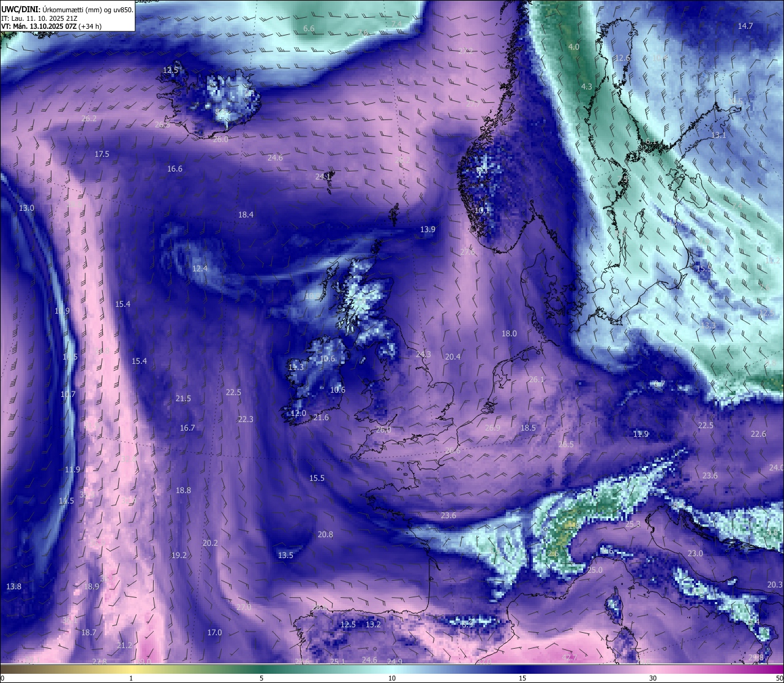Select the 25.0 value label

pyautogui.click(x=595, y=570)
